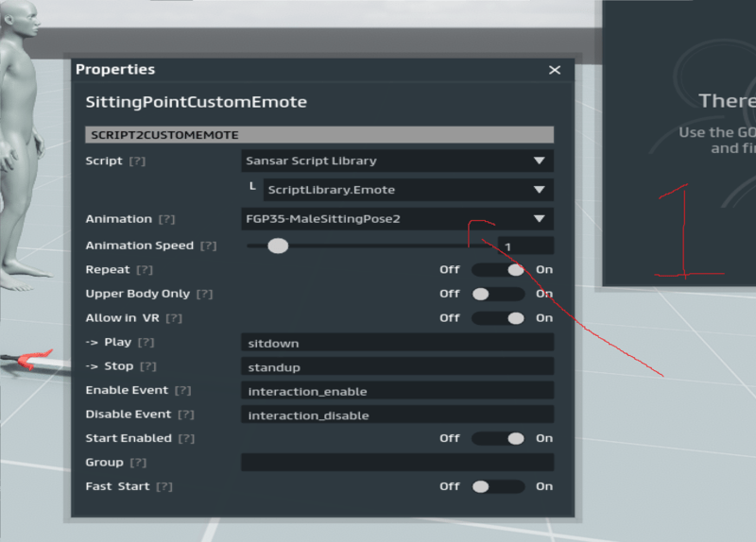Click the SCRIPT2CUSTOMEMOTE section header
The image size is (756, 542).
coord(318,135)
